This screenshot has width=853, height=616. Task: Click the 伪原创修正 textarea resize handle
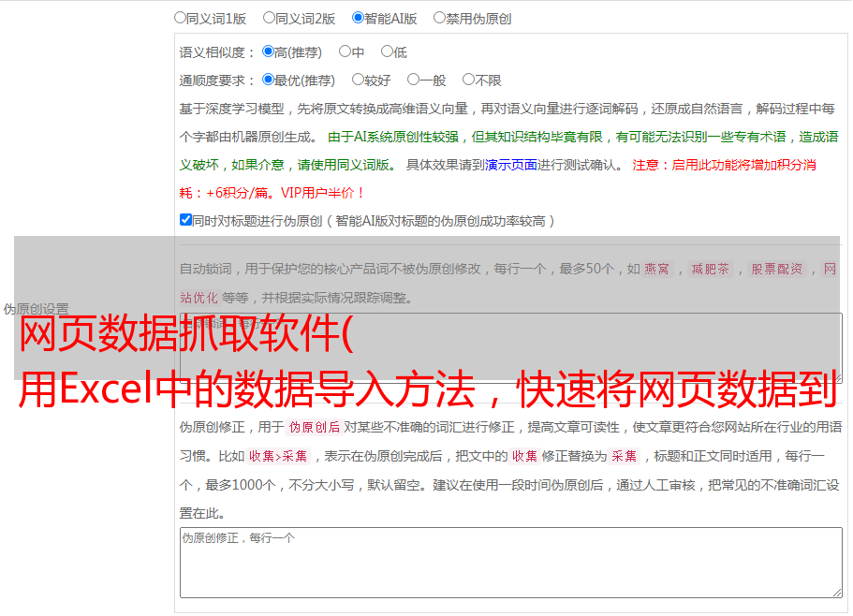point(836,592)
